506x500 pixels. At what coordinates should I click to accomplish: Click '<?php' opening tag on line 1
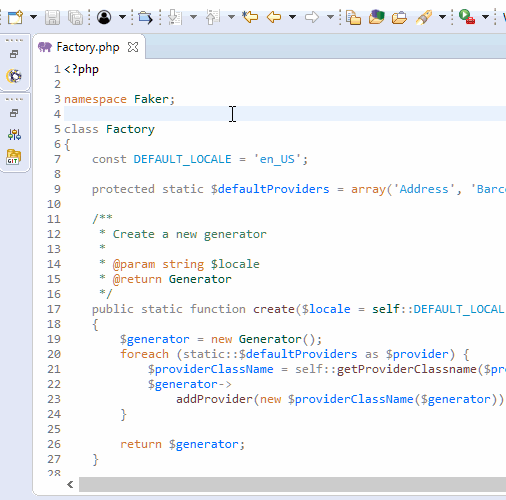[x=81, y=69]
